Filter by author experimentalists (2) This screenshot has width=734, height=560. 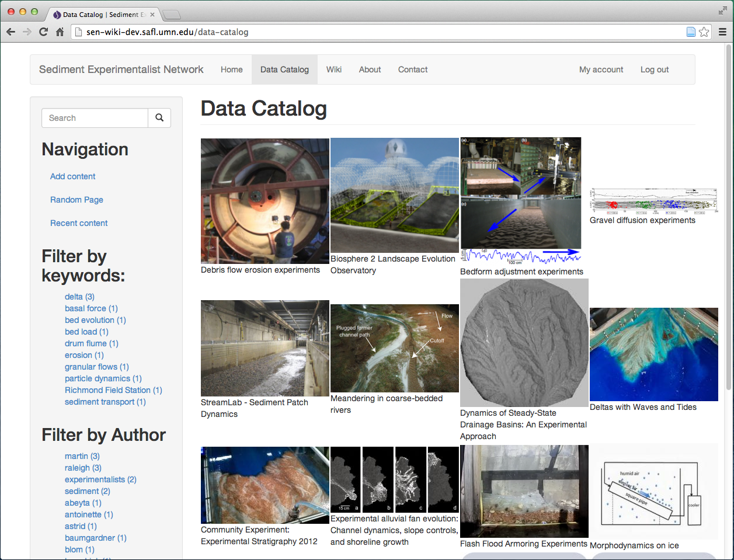point(100,479)
